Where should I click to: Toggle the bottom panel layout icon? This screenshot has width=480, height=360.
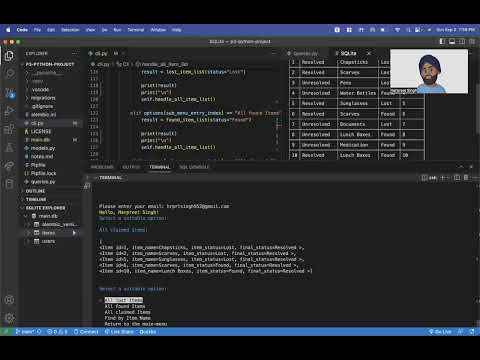(x=452, y=42)
